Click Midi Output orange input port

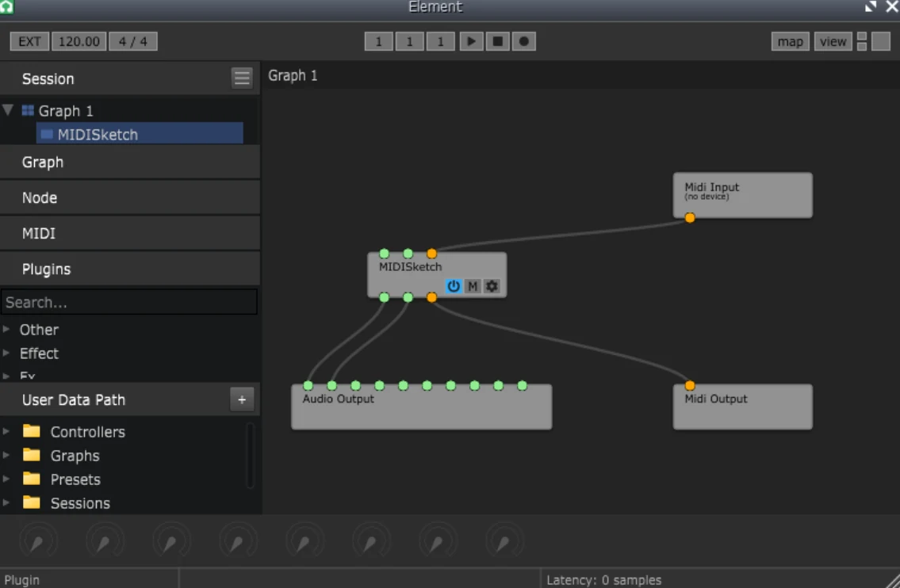pos(690,385)
